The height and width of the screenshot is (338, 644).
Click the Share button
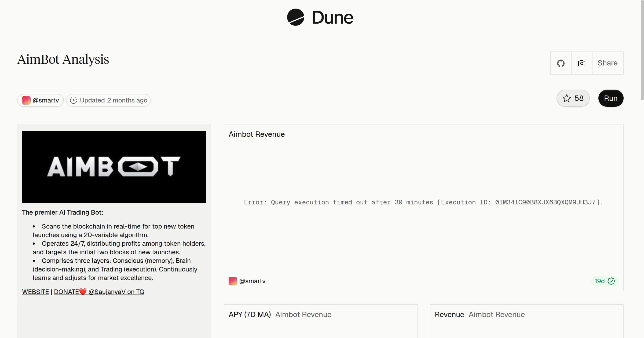click(x=608, y=63)
